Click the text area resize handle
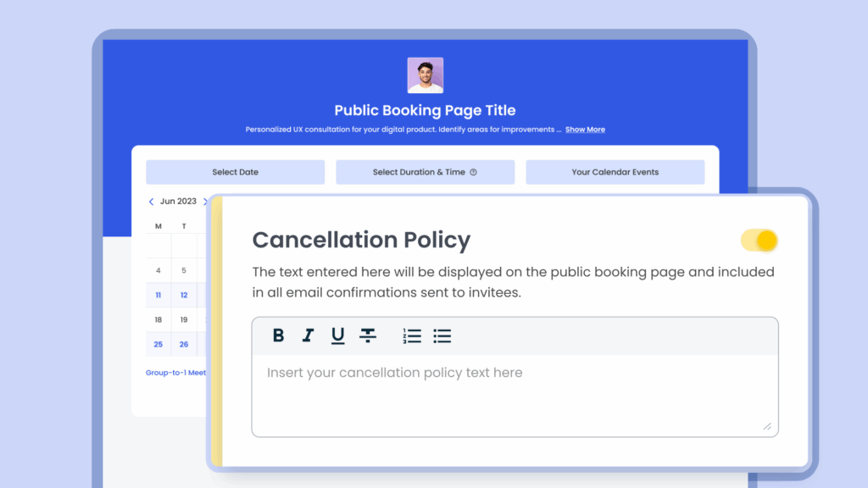This screenshot has width=868, height=488. tap(767, 426)
